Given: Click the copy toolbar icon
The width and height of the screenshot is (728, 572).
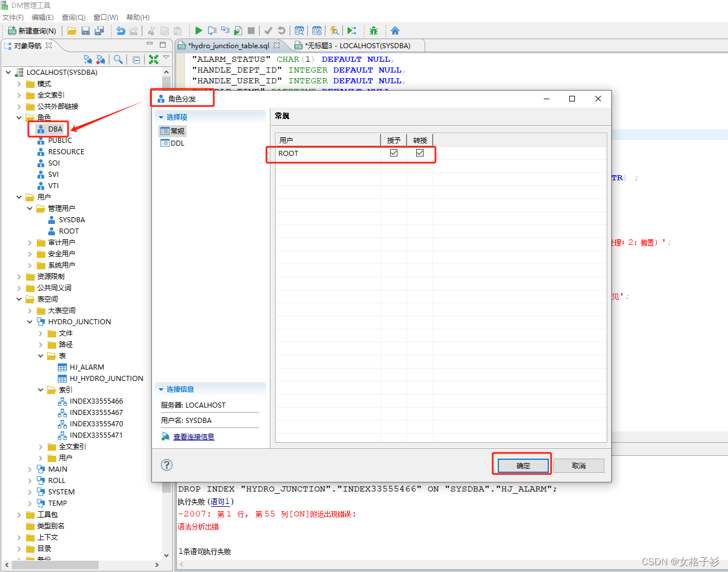Looking at the screenshot, I should (164, 31).
